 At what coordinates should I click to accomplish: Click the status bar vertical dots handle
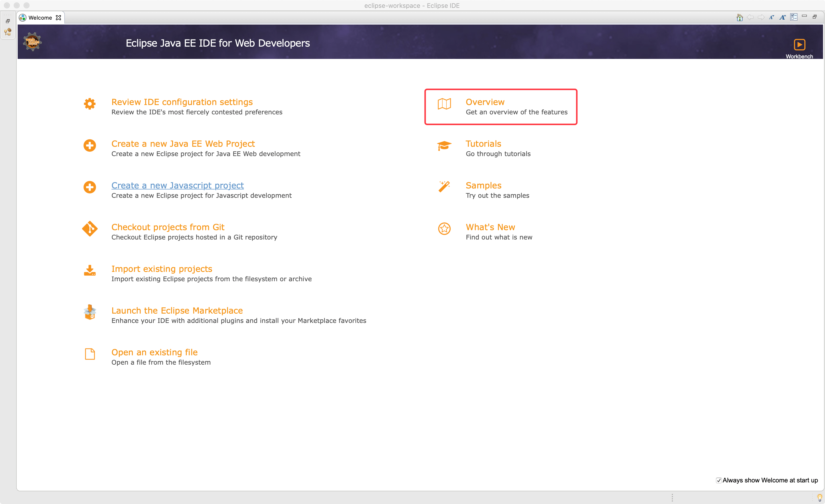click(x=672, y=498)
